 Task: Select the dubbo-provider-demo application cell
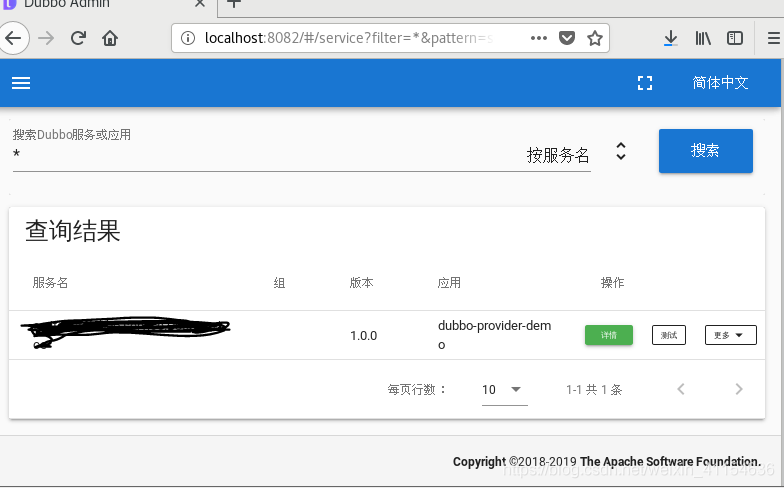coord(494,335)
